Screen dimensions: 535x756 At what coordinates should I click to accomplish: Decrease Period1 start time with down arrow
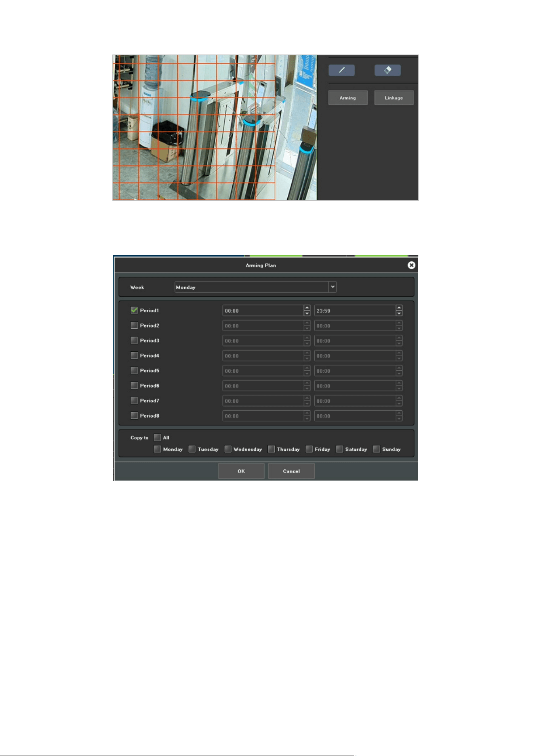click(x=307, y=313)
